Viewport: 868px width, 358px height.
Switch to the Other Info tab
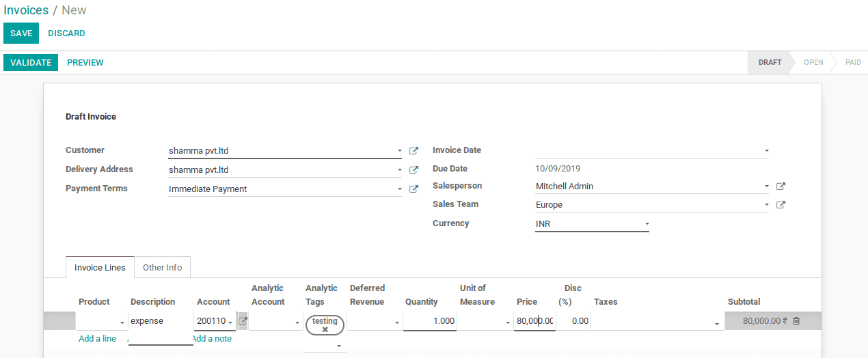click(163, 268)
